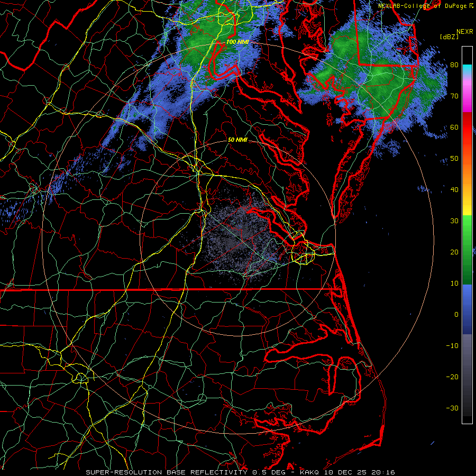Screen dimensions: 476x476
Task: Click the "100 NMI" range ring label
Action: point(237,42)
